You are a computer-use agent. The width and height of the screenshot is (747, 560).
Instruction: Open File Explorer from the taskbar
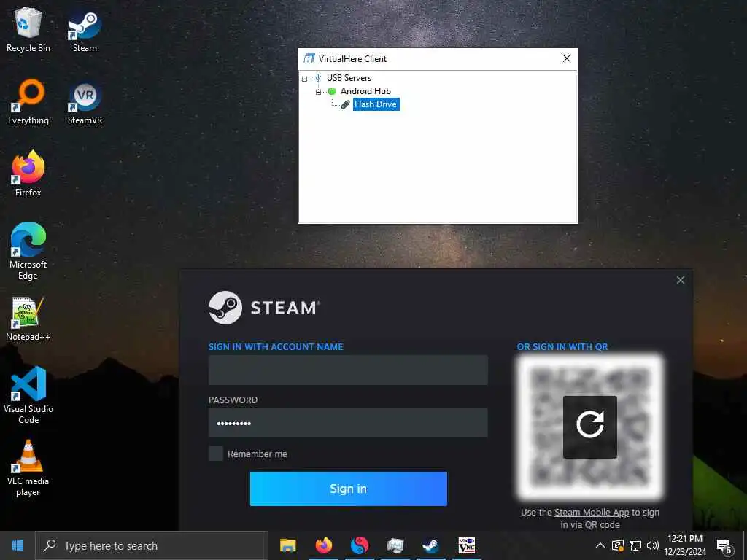(287, 545)
